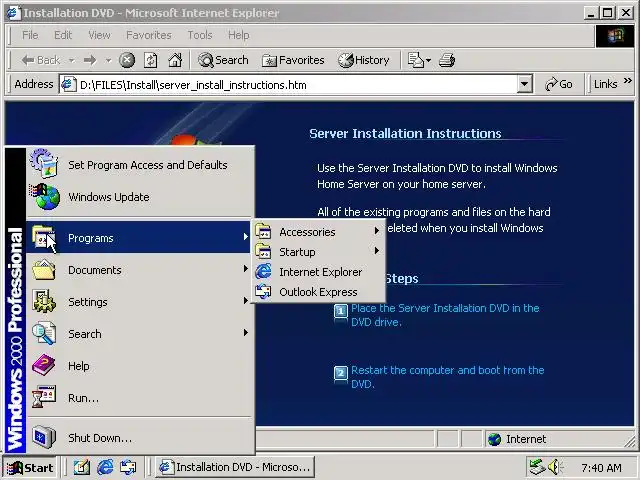The height and width of the screenshot is (480, 640).
Task: Expand the Startup submenu arrow
Action: pyautogui.click(x=377, y=251)
